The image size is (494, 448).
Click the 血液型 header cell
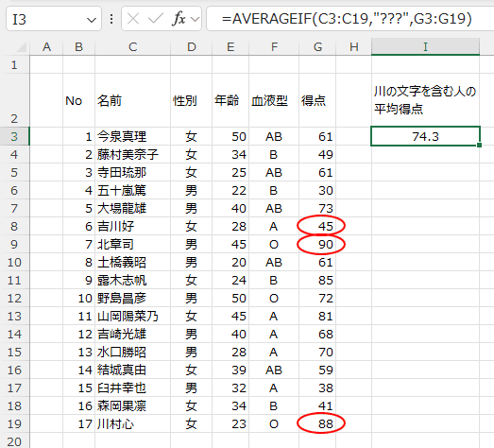[274, 100]
